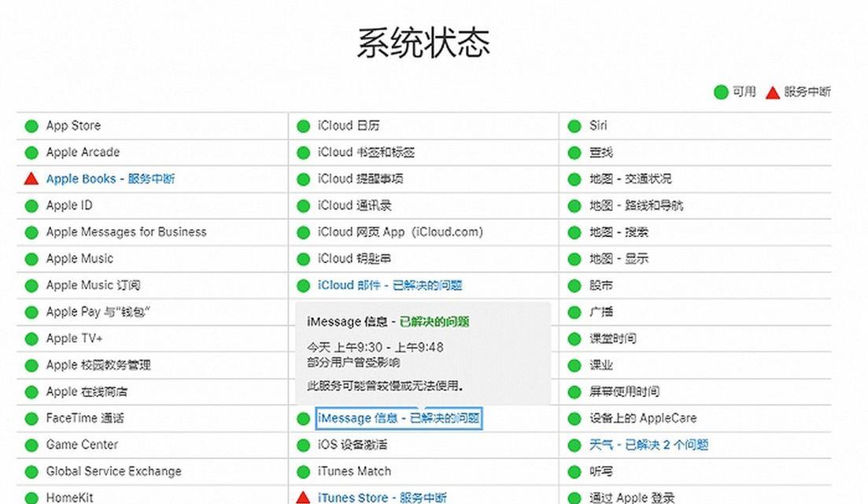Click the FaceTime 通话 text

[85, 418]
